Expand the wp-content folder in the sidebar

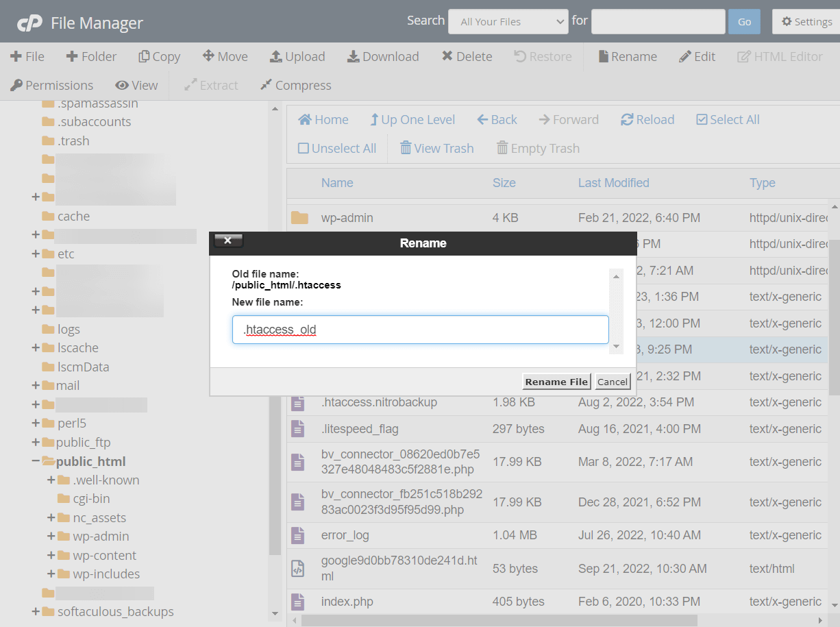(50, 555)
